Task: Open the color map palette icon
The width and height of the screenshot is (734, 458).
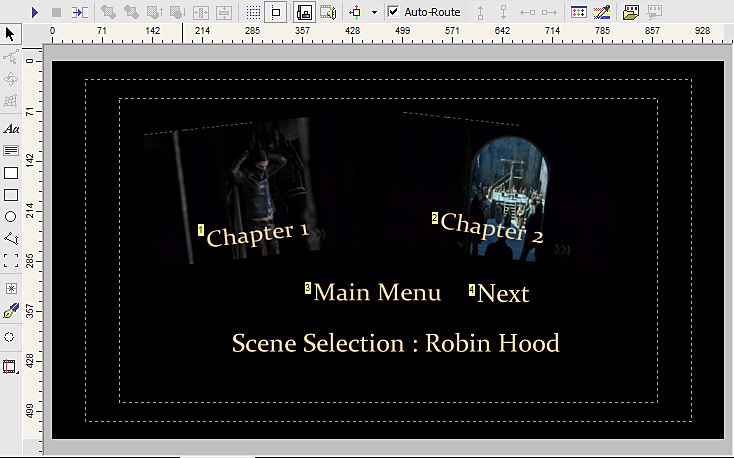Action: 579,12
